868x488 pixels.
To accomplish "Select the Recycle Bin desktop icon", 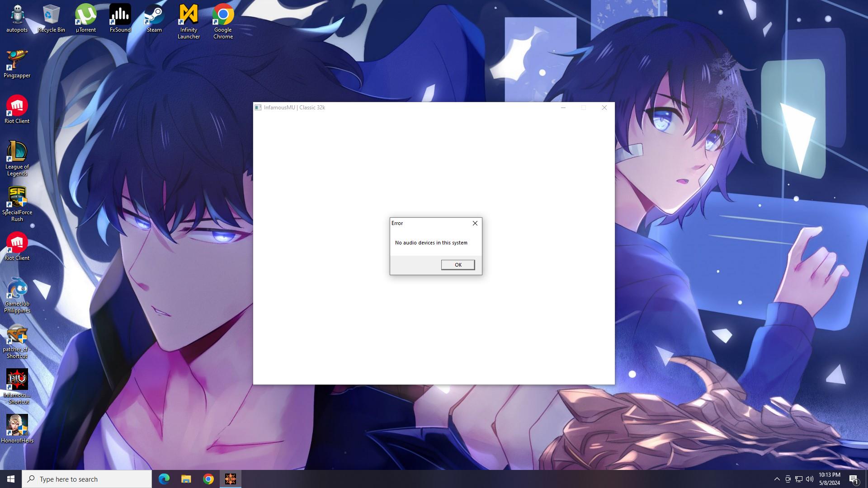I will [x=51, y=19].
